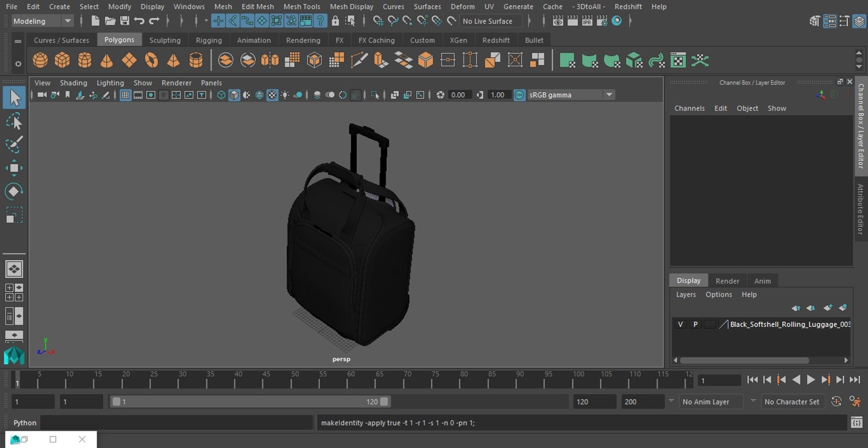Click the IPR render icon
Screen dimensions: 868x448
[587, 21]
